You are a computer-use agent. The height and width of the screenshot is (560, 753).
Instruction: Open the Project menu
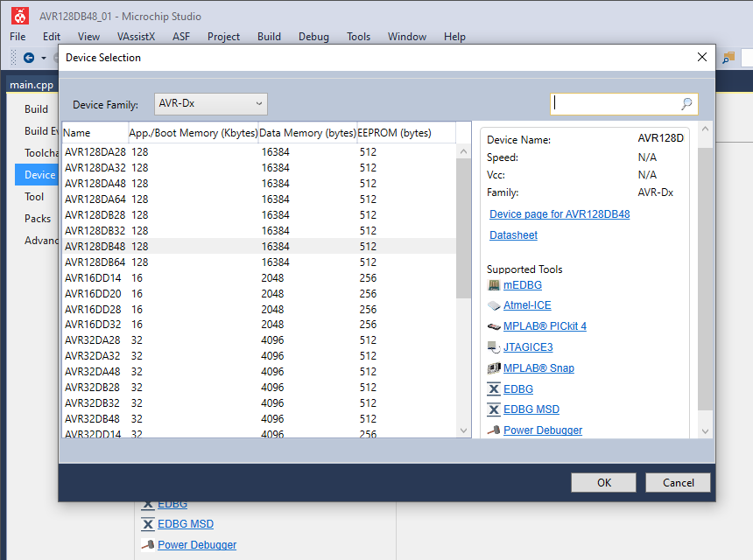[223, 37]
